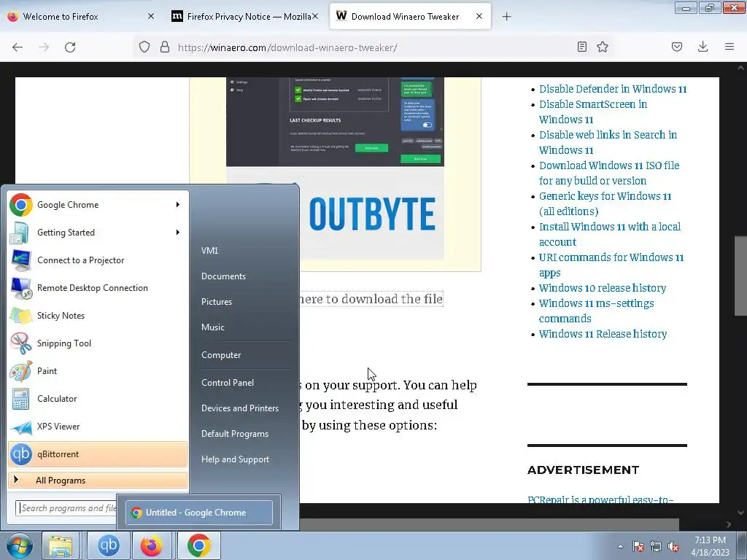Open Default Programs
The image size is (747, 560).
[x=235, y=434]
